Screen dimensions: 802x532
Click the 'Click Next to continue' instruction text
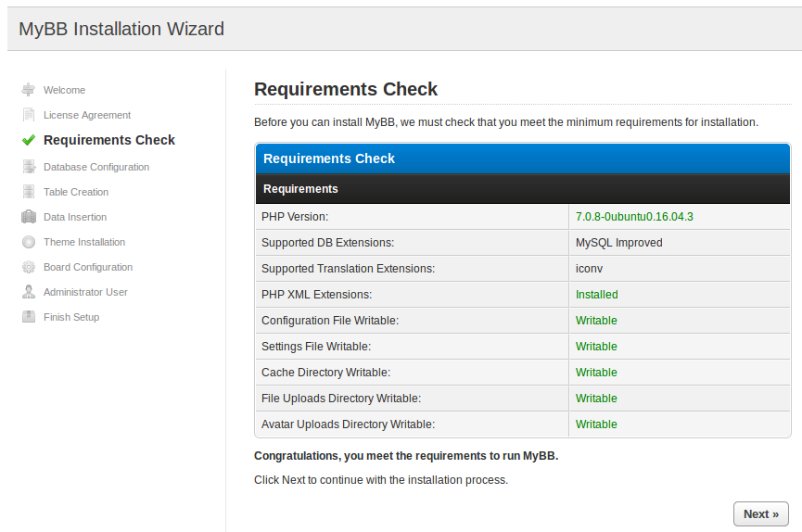click(381, 480)
